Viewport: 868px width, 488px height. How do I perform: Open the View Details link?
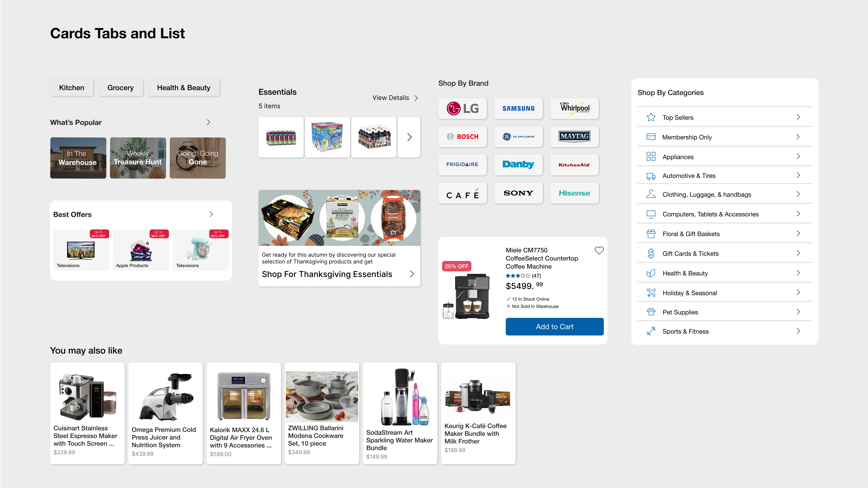pos(391,98)
